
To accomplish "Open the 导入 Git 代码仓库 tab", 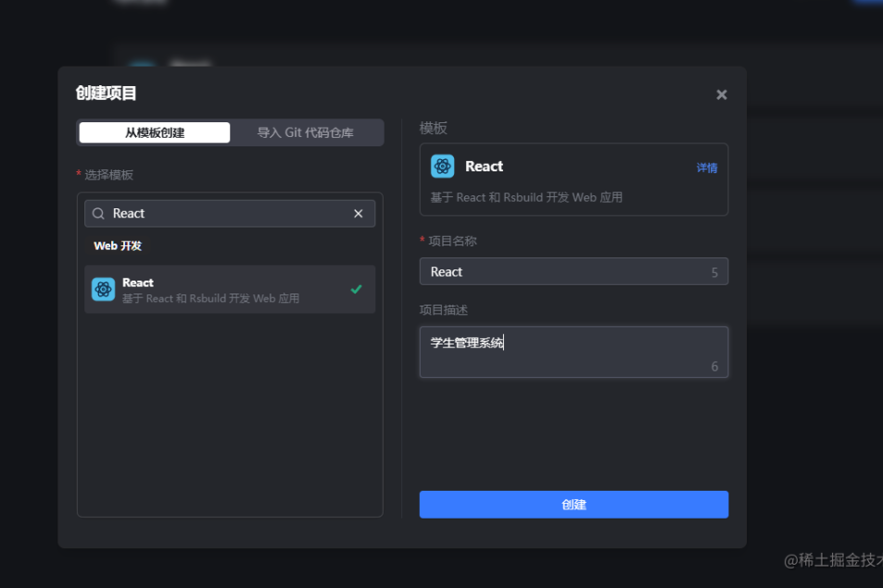I will click(306, 132).
